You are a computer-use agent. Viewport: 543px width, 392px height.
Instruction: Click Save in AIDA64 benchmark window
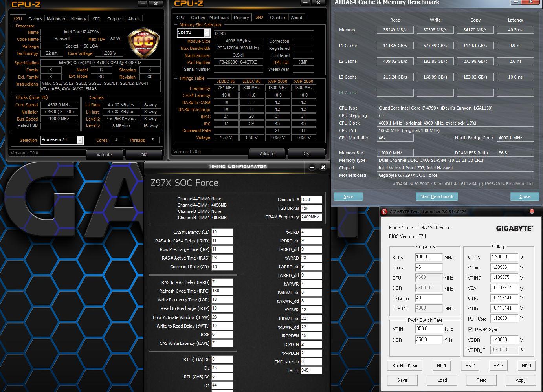point(348,196)
